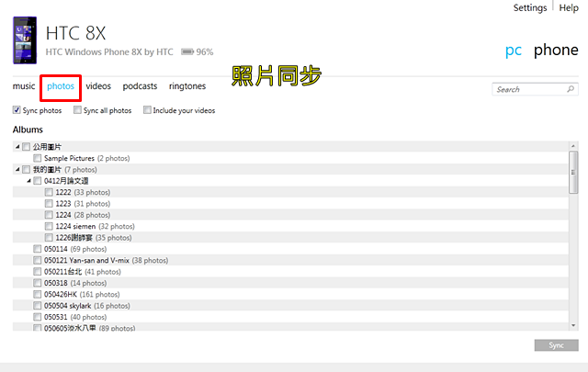Select the 1222 (33 photos) row
Screen dimensions: 588x372
290,192
